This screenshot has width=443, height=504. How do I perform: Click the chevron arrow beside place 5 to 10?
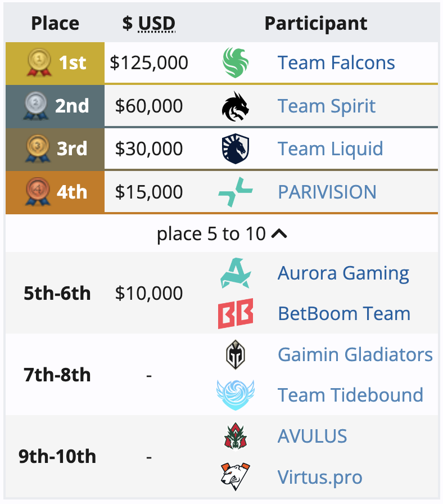(x=279, y=233)
